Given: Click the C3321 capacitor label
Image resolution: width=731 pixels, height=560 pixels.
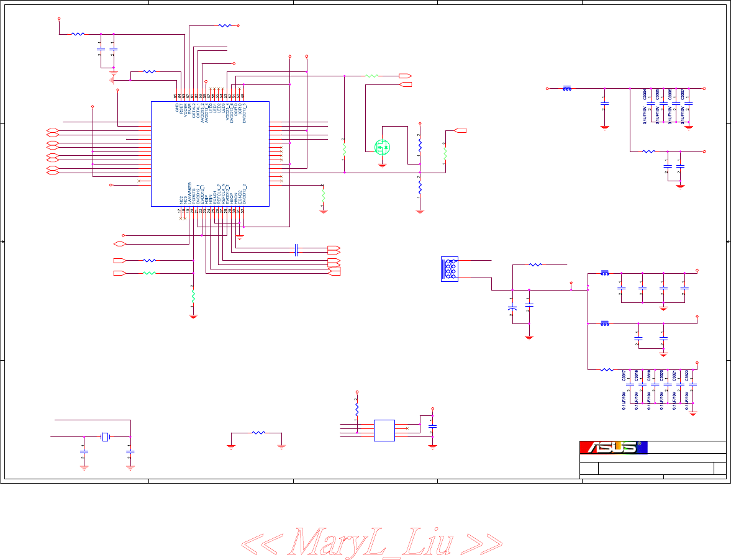Looking at the screenshot, I should click(674, 376).
